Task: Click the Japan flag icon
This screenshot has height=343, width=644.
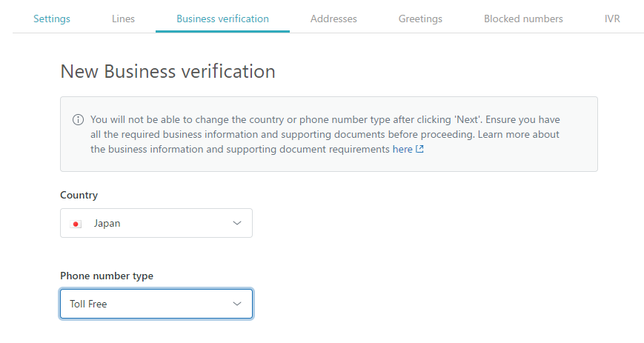Action: tap(76, 224)
